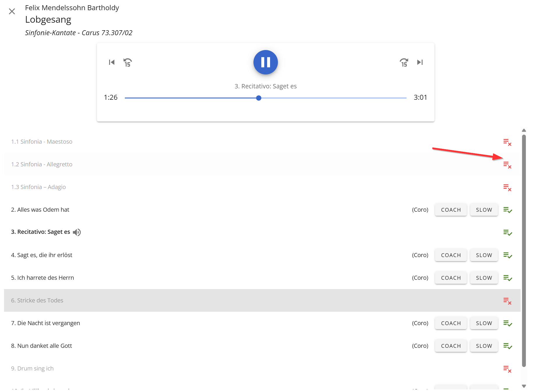Screen dimensions: 534x392
Task: Open COACH version of Nun danket alle Gott
Action: coord(450,346)
